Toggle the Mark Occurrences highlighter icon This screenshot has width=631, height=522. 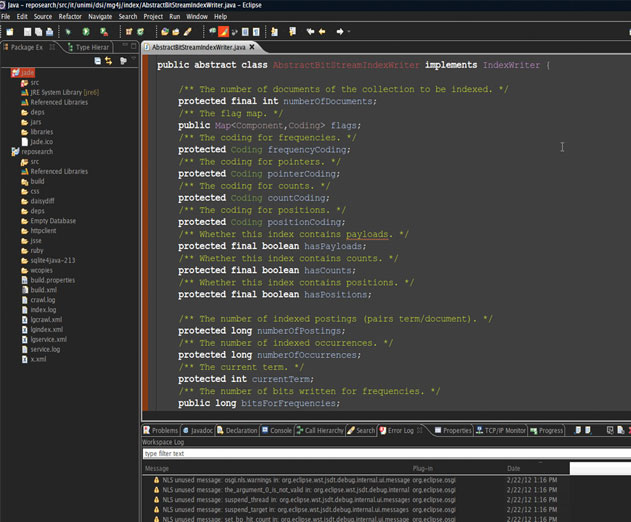pos(223,31)
